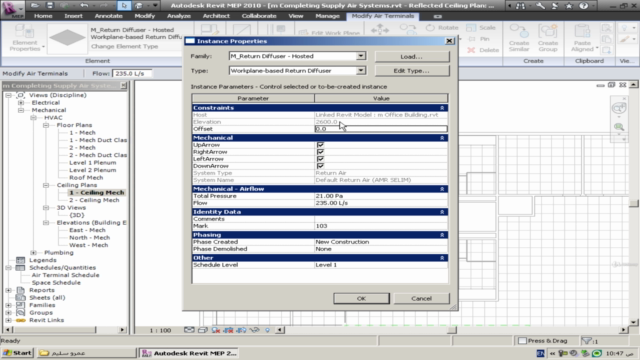Click the Undo arrow icon
The image size is (640, 360).
(x=84, y=5)
